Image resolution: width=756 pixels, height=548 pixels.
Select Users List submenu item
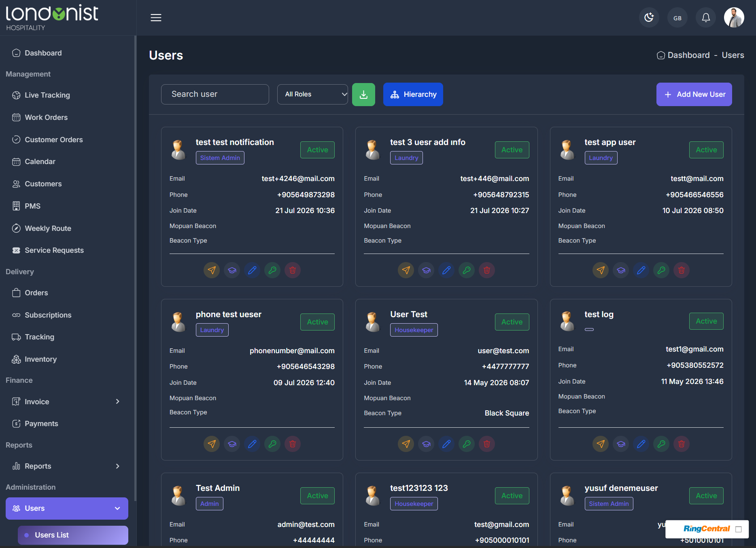(73, 535)
